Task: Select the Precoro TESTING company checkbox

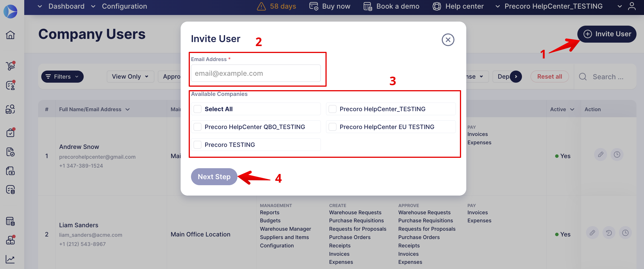Action: tap(198, 145)
